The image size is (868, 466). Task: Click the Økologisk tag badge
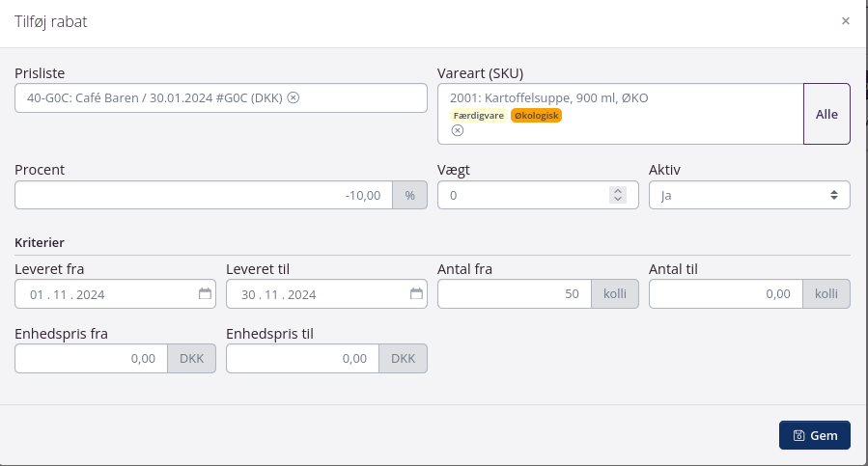point(536,115)
